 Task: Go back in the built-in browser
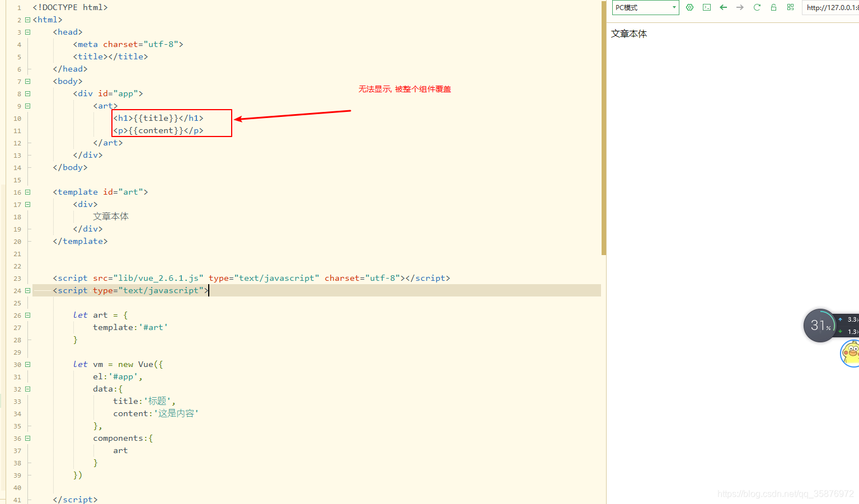coord(723,7)
